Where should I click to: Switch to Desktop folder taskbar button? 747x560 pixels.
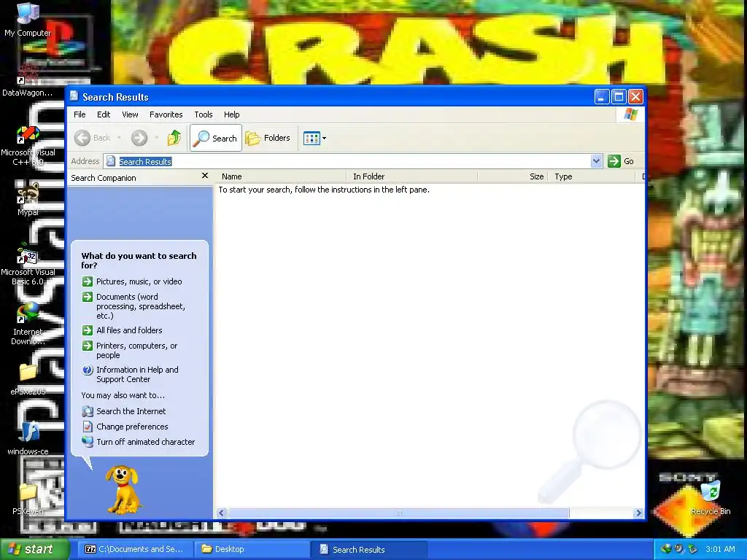click(252, 549)
